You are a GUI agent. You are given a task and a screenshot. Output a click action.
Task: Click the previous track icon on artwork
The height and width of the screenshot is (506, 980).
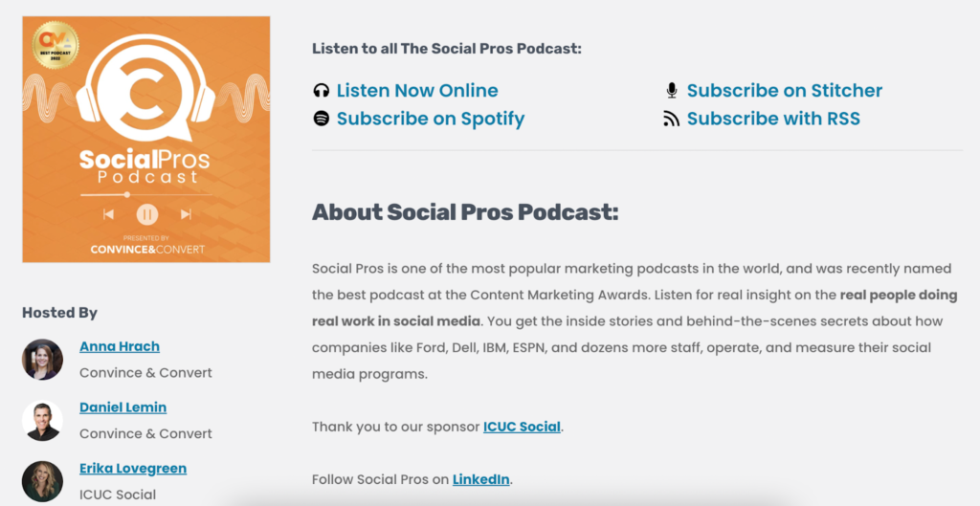pos(108,214)
